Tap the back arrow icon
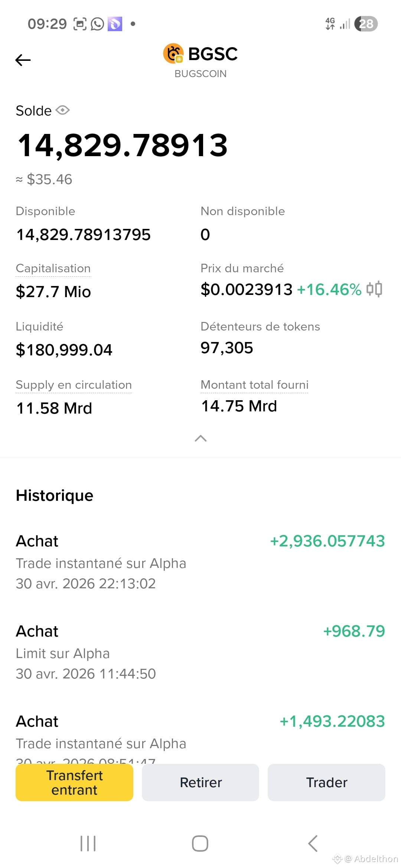This screenshot has height=868, width=401. point(23,60)
